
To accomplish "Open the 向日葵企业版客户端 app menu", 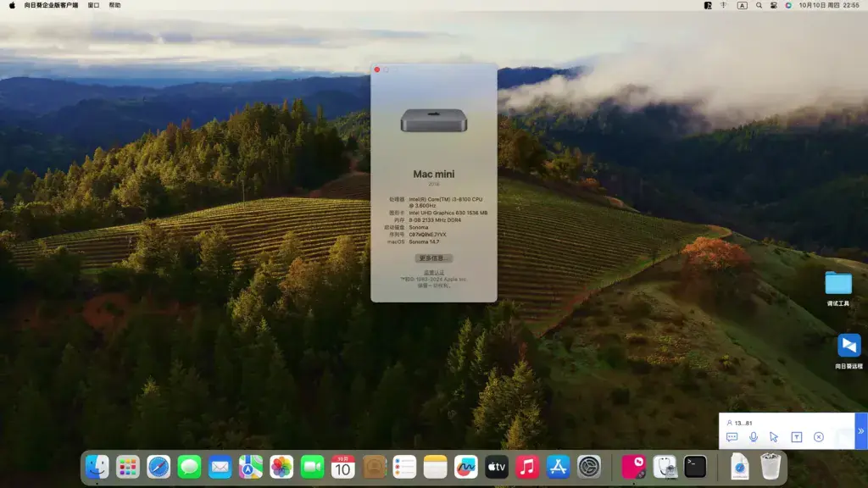I will [51, 5].
